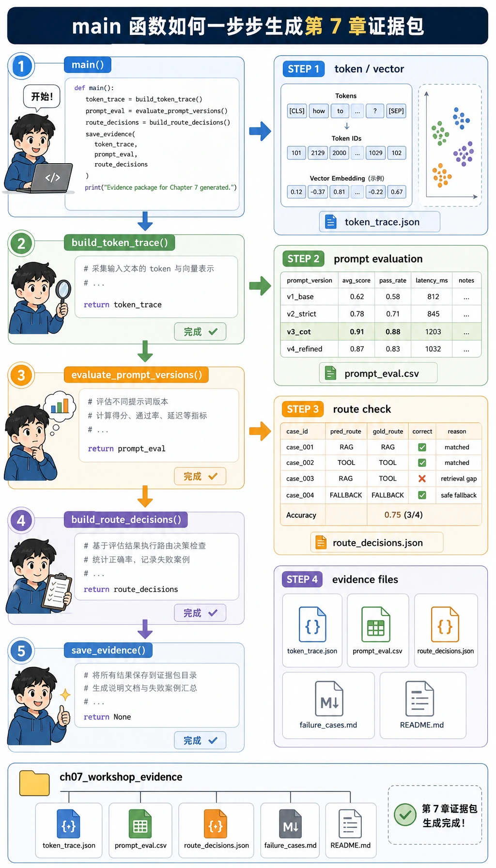Click the latency_ms column header

click(x=432, y=280)
